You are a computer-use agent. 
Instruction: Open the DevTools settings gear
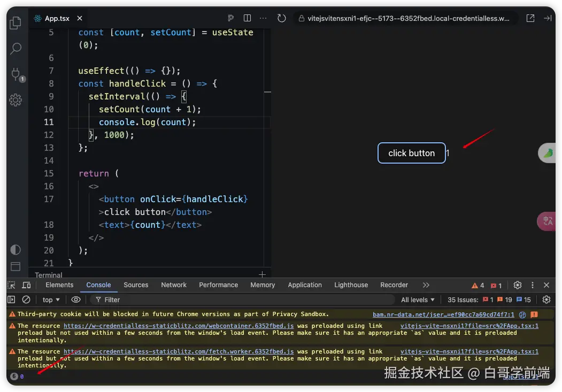pos(517,285)
